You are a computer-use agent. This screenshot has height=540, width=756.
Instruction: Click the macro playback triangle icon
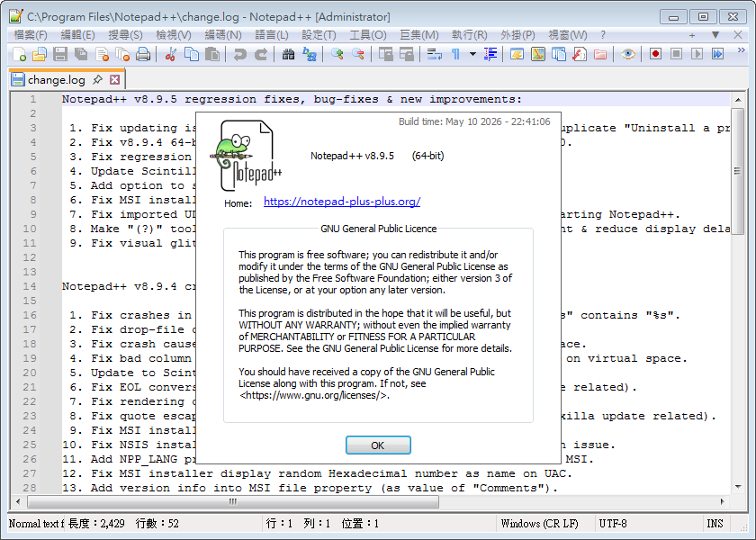697,54
